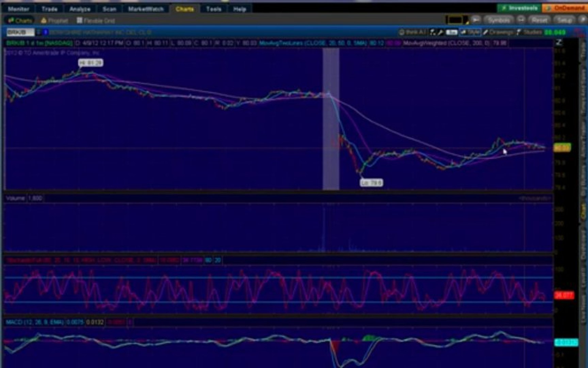The height and width of the screenshot is (368, 588).
Task: Select the Charts sub-tab
Action: [x=20, y=20]
